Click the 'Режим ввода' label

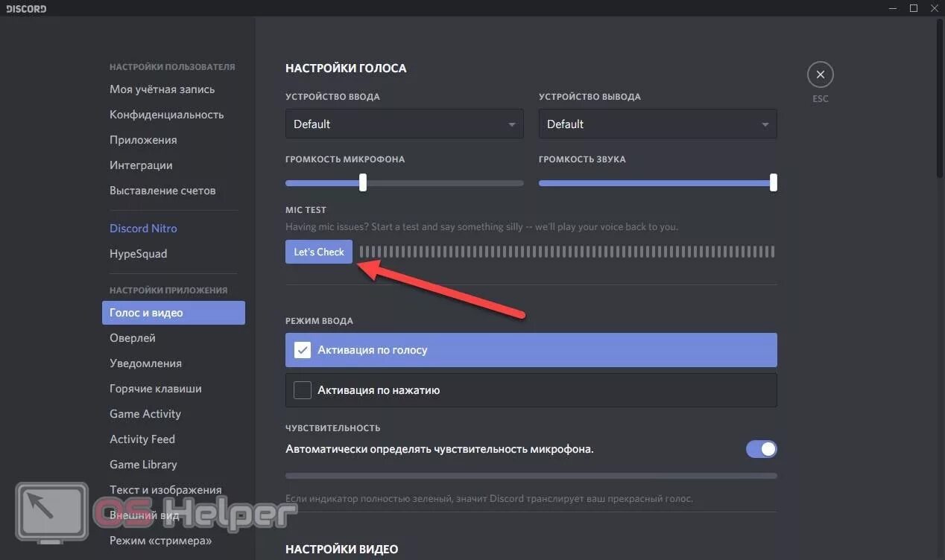pyautogui.click(x=319, y=321)
